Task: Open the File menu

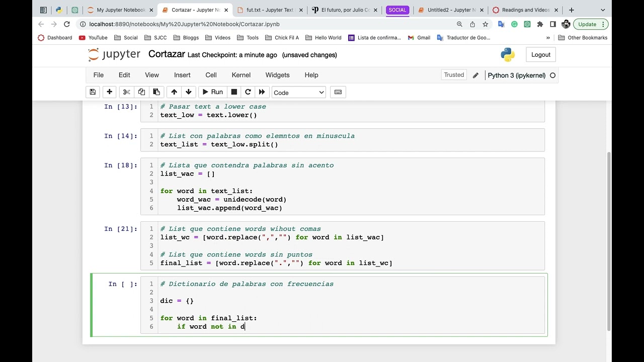Action: 98,75
